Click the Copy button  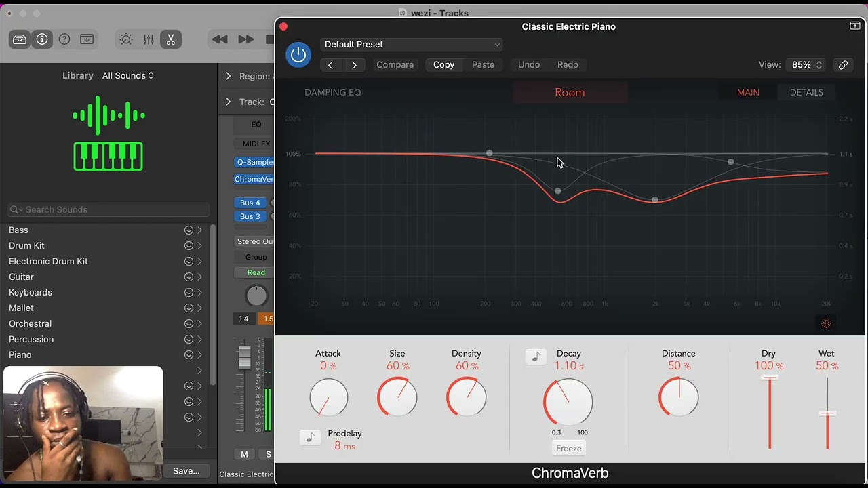tap(443, 65)
